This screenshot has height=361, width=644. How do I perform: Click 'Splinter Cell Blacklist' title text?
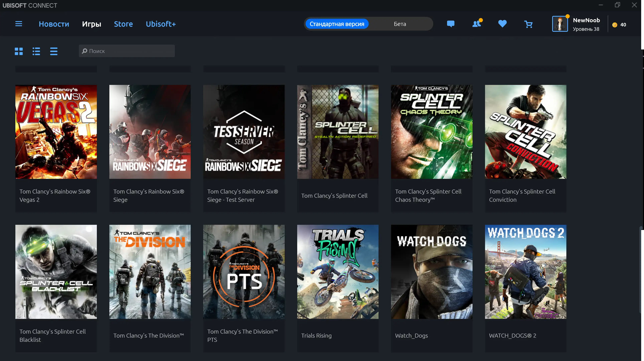(x=52, y=335)
